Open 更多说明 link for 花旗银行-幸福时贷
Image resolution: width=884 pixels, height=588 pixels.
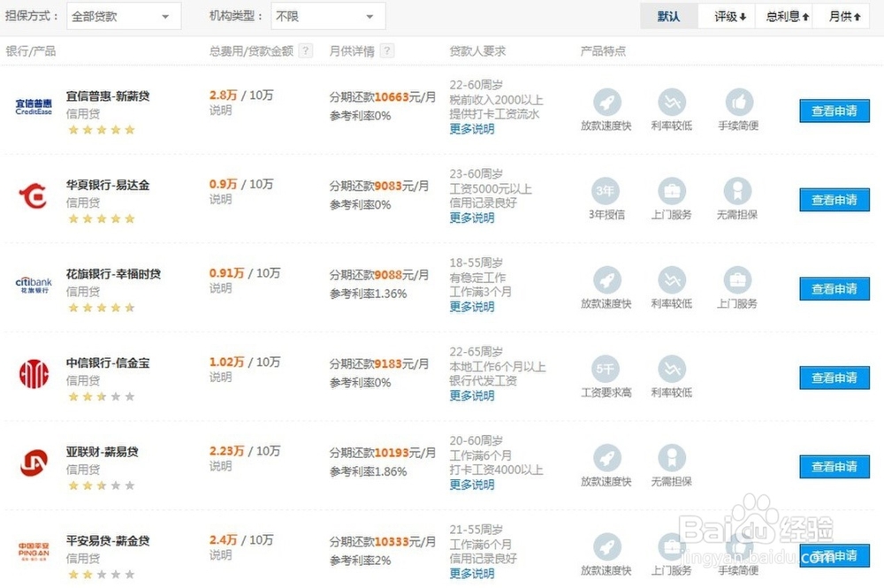click(472, 307)
